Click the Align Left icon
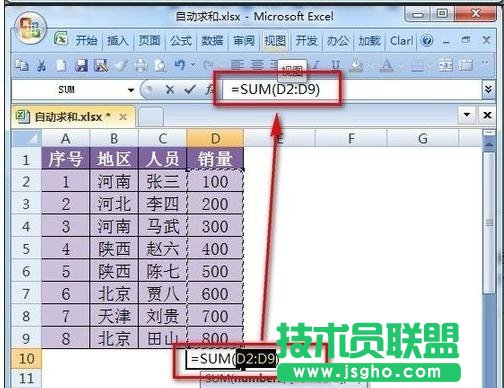Screen dimensions: 504x388 tap(237, 65)
